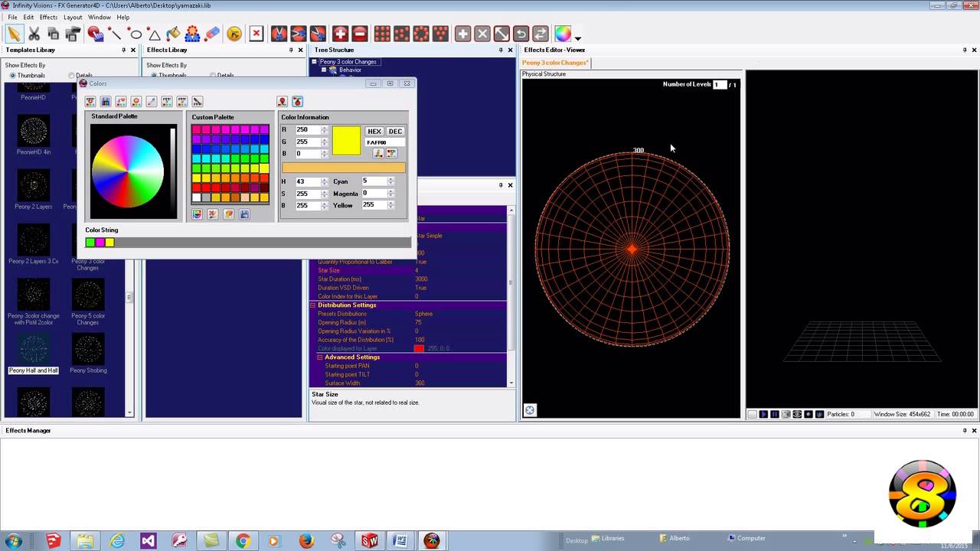Click the red plus add icon
Screen dimensions: 980x551
(340, 34)
